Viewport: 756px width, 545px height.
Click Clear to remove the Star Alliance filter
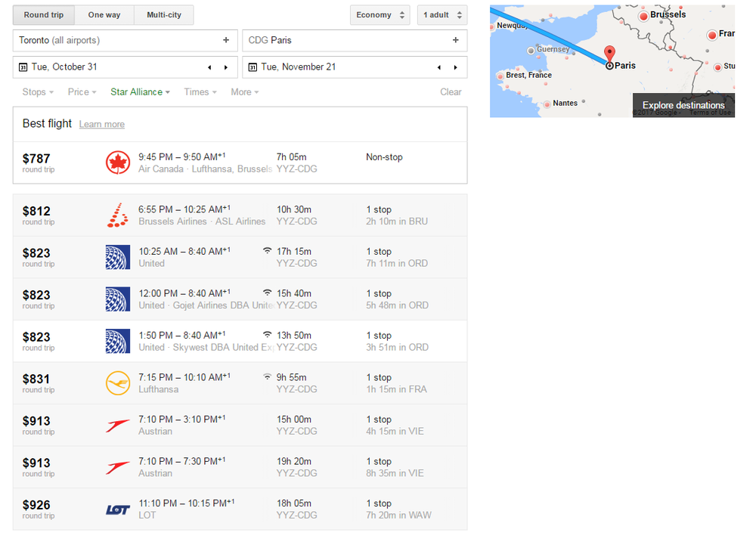[x=451, y=91]
